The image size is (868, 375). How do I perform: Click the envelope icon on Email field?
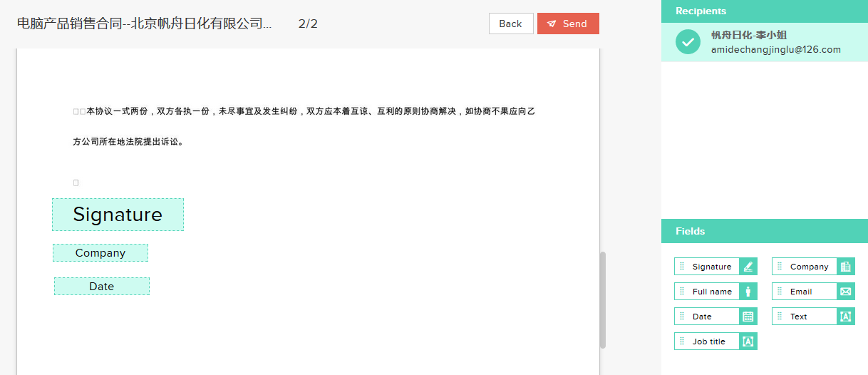(x=845, y=292)
